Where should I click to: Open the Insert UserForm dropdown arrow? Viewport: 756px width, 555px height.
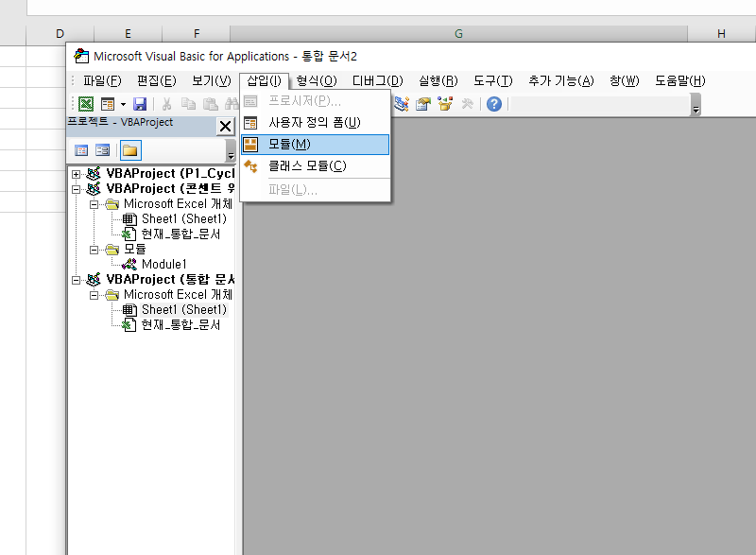tap(123, 104)
